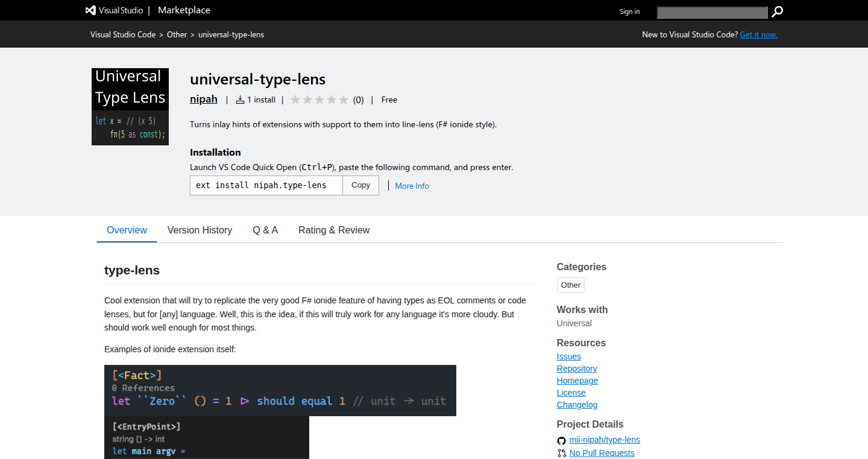This screenshot has height=459, width=868.
Task: Click the universal-type-lens title heading
Action: [258, 79]
